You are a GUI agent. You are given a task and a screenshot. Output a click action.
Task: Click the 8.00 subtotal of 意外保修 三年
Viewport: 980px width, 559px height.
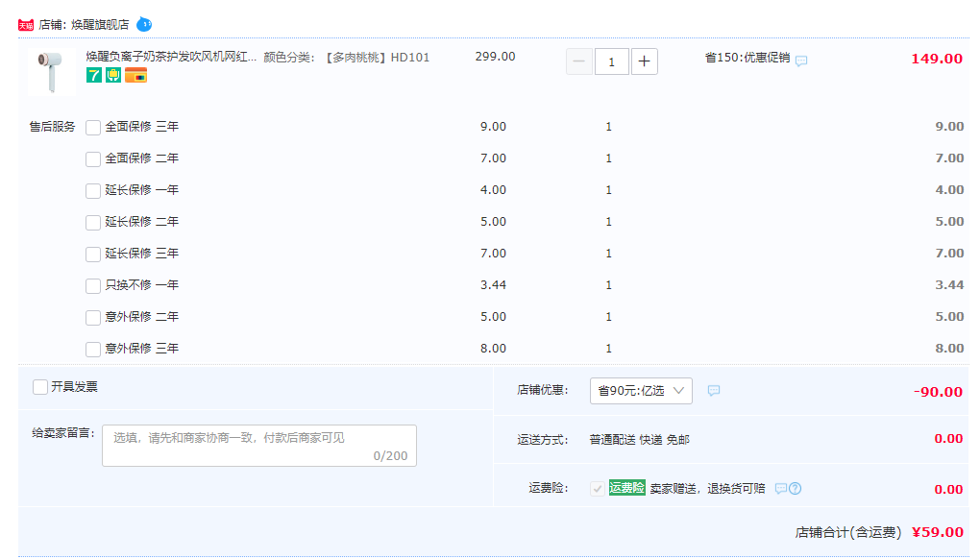949,348
